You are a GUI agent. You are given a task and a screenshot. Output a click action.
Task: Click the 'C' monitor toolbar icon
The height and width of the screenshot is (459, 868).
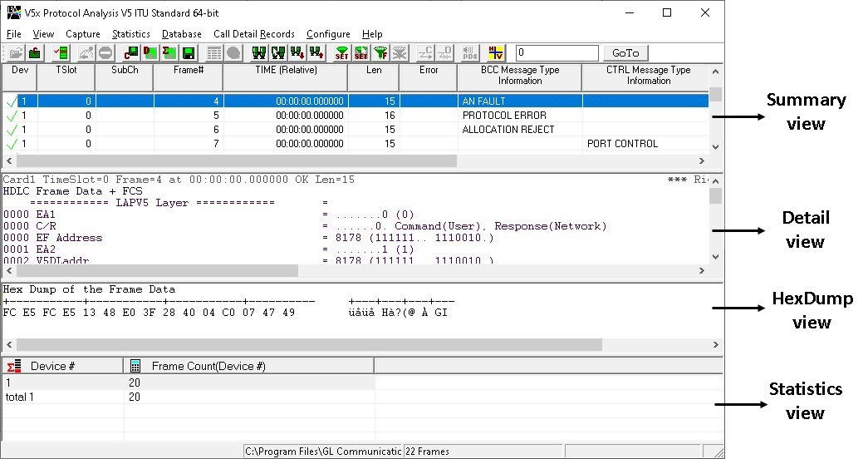coord(131,53)
